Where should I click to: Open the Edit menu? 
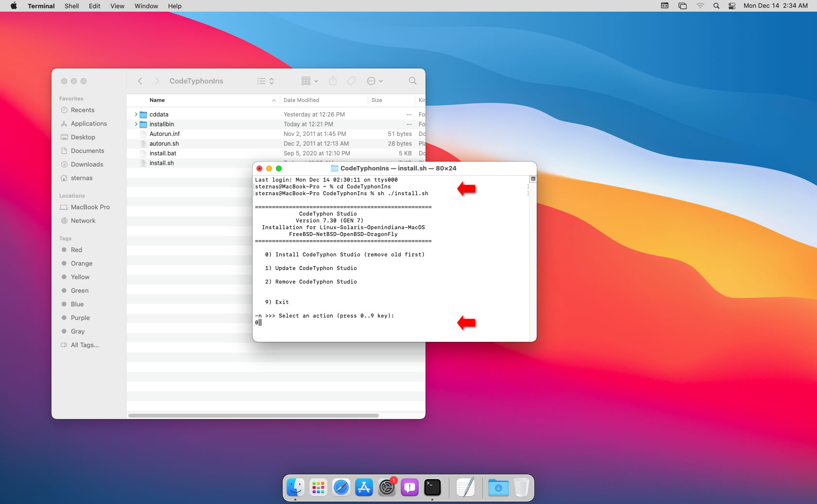(x=94, y=6)
